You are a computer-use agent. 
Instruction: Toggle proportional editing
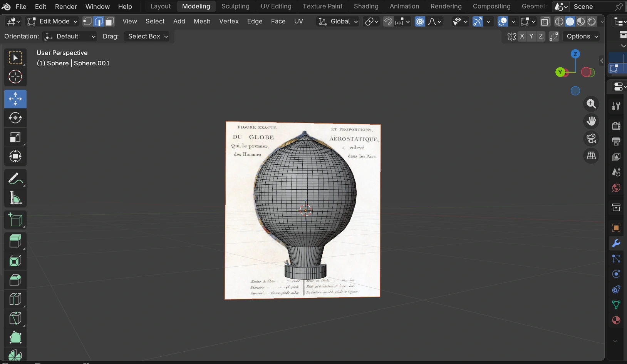pos(420,22)
